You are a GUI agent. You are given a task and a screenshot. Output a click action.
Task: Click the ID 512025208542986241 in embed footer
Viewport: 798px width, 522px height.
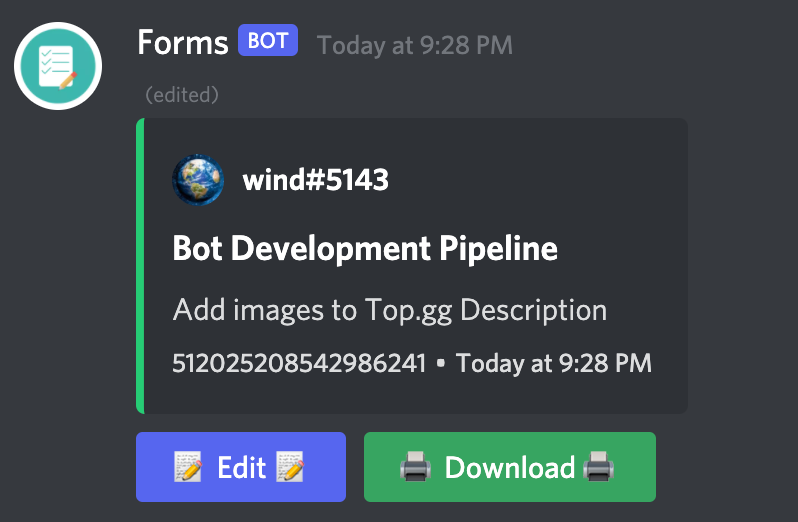tap(299, 363)
